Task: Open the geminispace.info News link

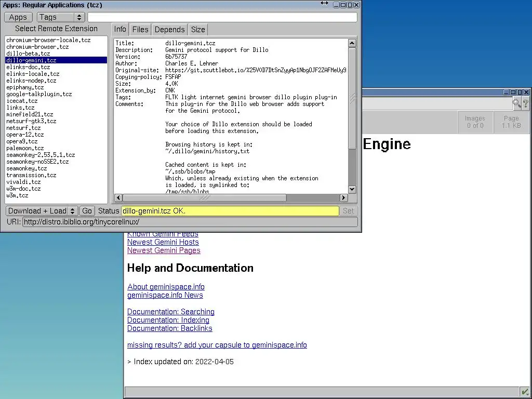Action: 165,295
